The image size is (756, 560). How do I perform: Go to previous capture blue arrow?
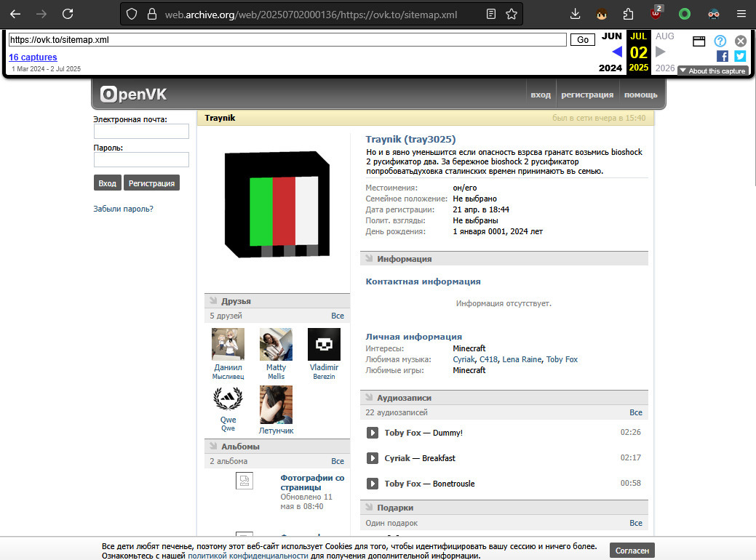[x=617, y=52]
